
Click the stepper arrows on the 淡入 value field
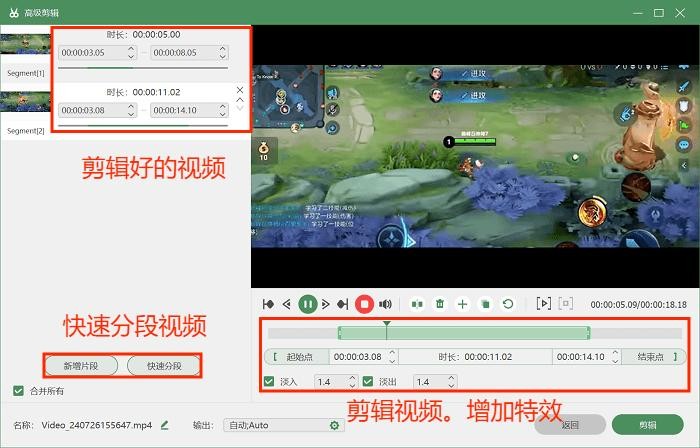pos(351,381)
